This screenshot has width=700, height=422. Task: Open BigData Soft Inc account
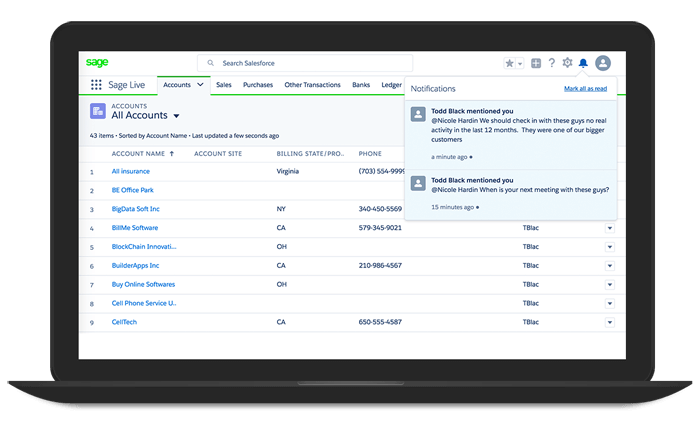[x=135, y=209]
